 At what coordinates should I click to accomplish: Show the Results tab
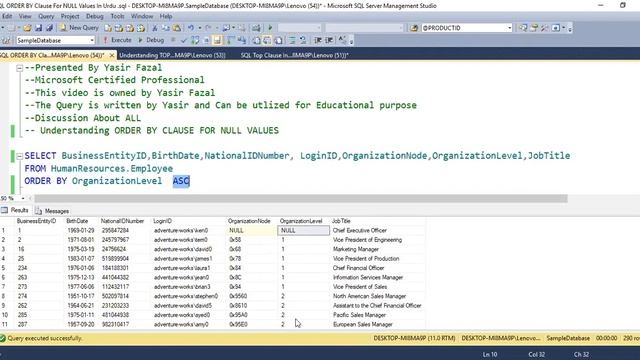click(15, 211)
